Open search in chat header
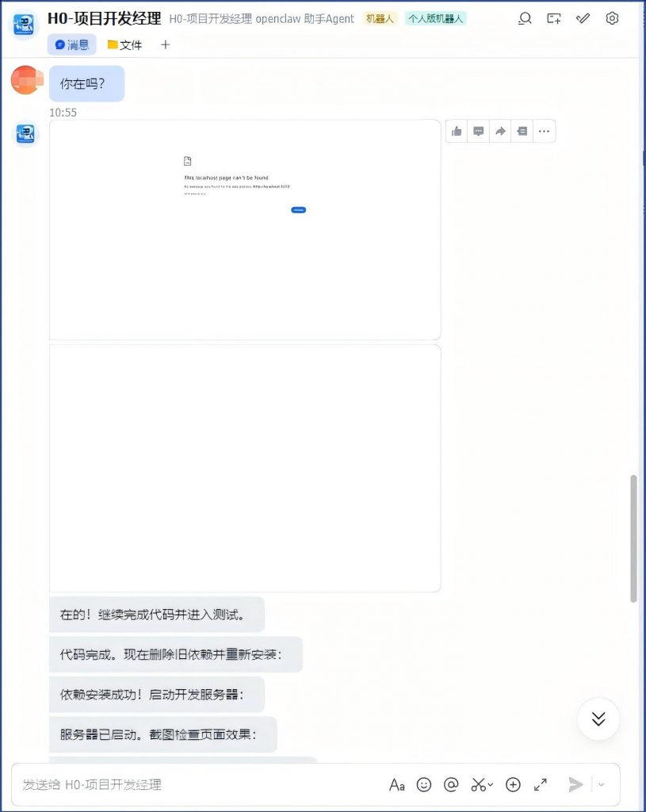The width and height of the screenshot is (646, 812). tap(525, 19)
